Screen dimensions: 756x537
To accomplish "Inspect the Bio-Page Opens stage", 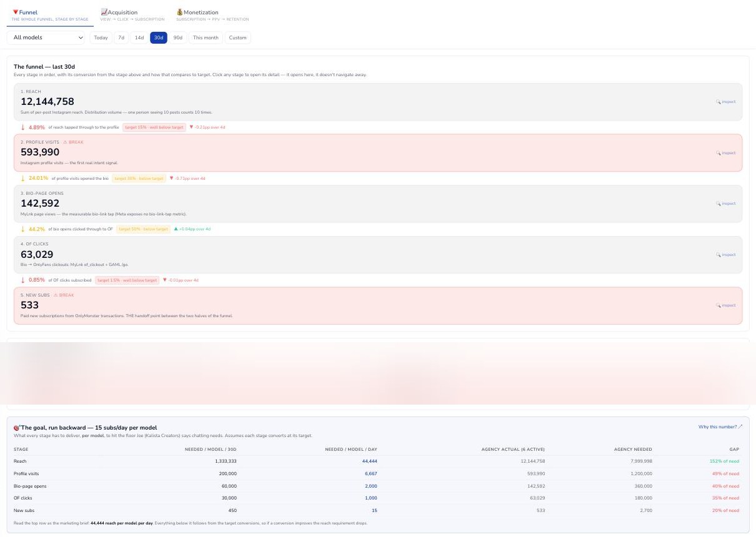I will click(726, 204).
